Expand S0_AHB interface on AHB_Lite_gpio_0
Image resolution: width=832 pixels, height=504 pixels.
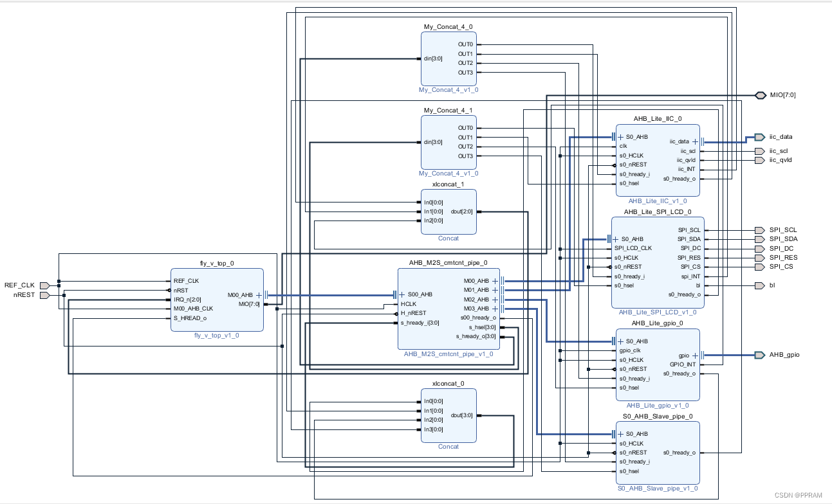[621, 341]
